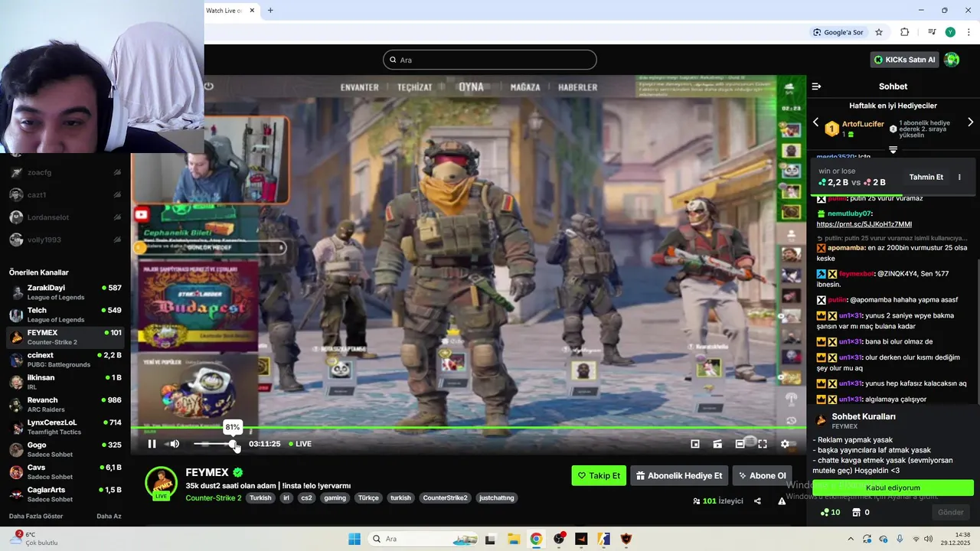
Task: Open Chrome media control icon
Action: tap(932, 32)
